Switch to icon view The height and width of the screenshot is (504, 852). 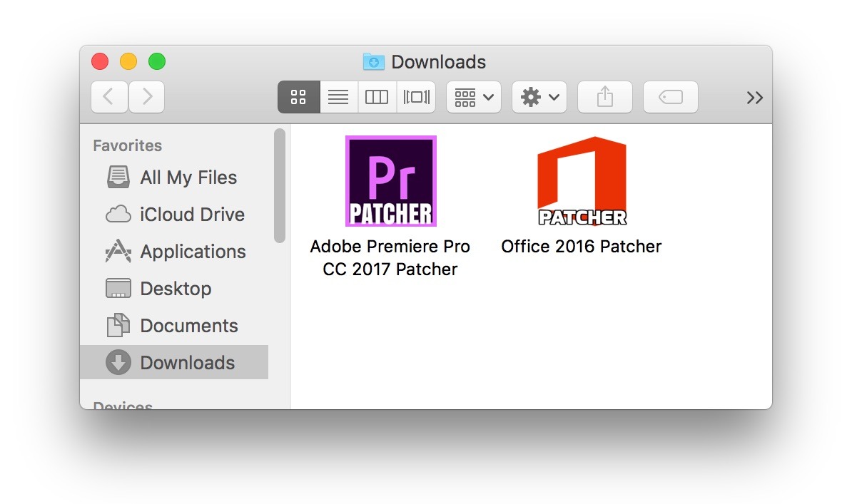(299, 97)
